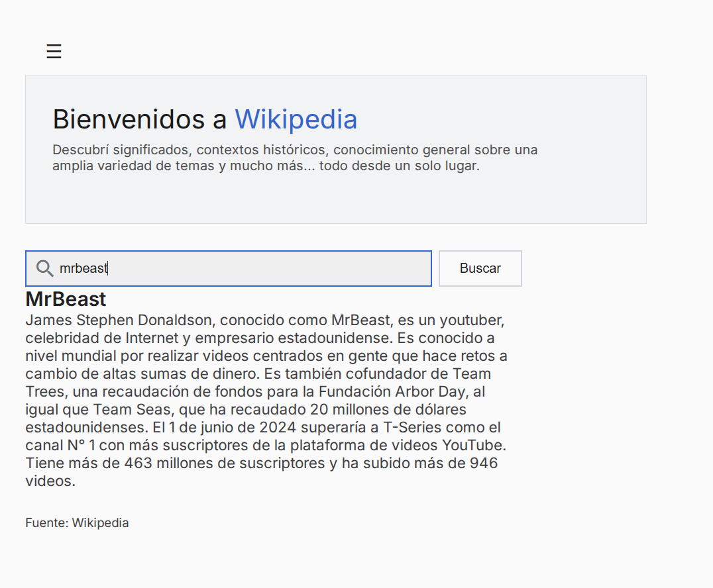Select the search icon inside the input field

tap(44, 268)
